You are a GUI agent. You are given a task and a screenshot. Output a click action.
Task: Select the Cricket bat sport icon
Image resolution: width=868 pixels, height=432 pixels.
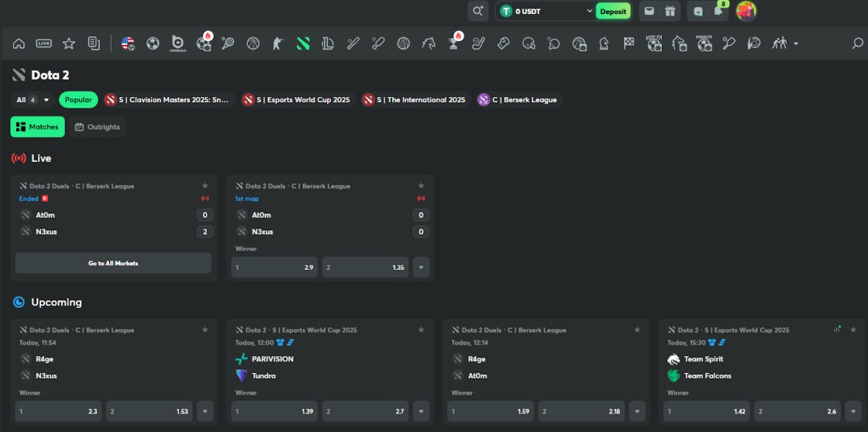coord(378,43)
